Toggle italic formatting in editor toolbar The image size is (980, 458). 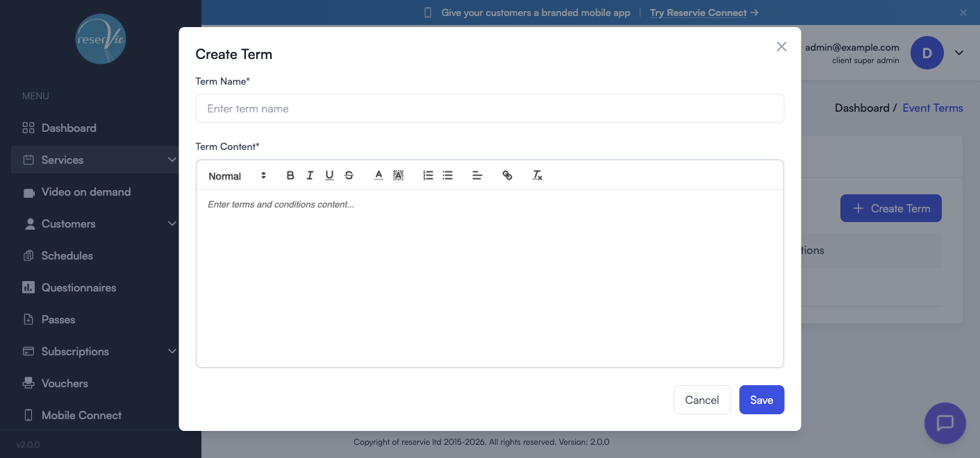coord(310,176)
